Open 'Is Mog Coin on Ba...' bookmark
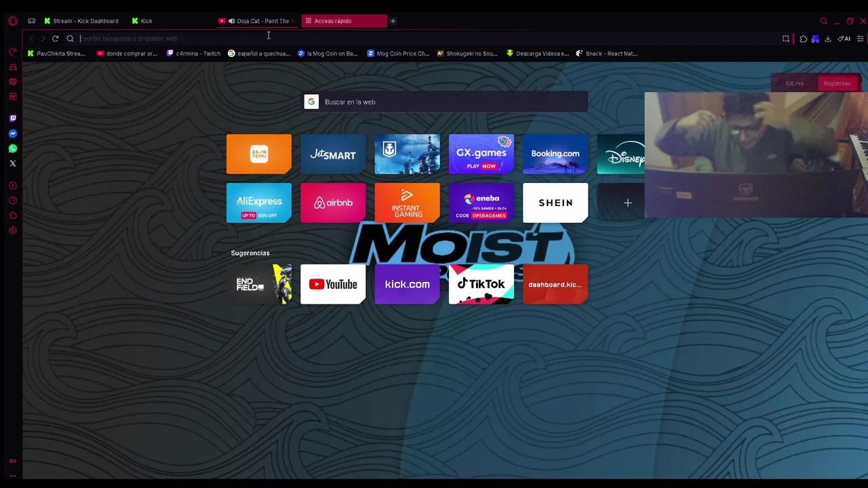This screenshot has height=488, width=868. [328, 54]
